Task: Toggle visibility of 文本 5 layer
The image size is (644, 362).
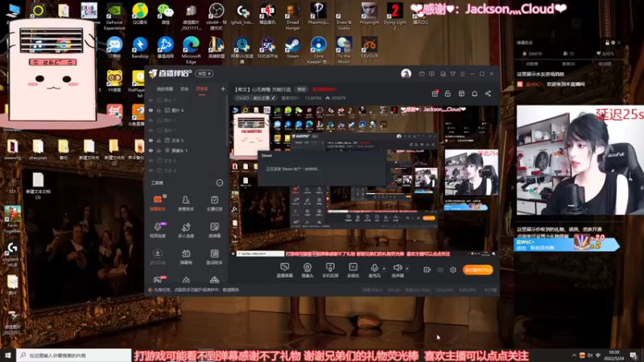Action: [151, 140]
